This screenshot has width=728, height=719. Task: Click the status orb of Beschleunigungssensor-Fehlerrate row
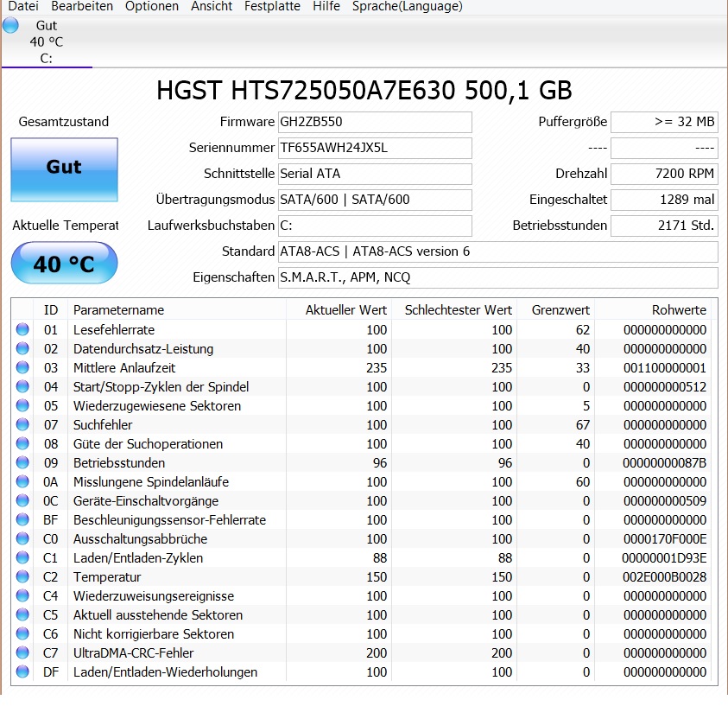[22, 519]
